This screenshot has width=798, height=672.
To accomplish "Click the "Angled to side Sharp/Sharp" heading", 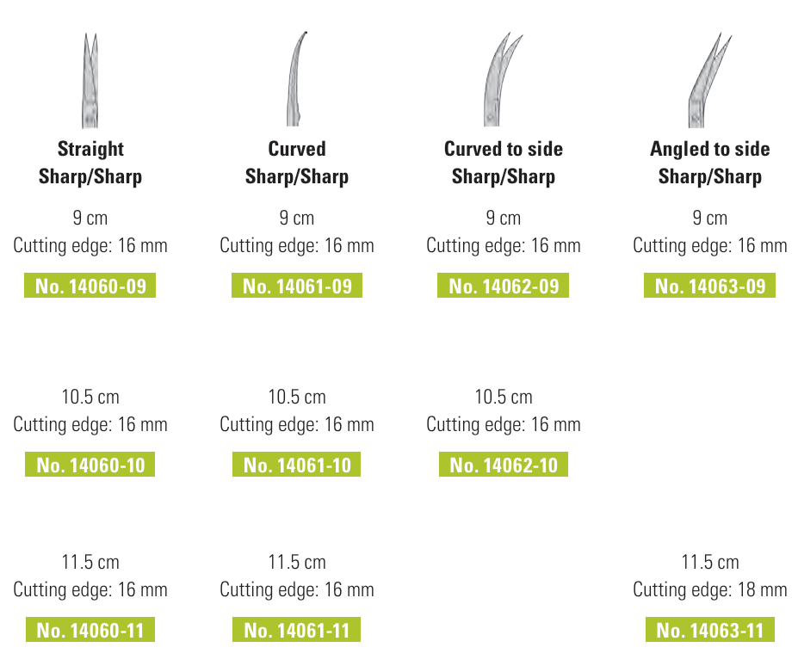I will [x=710, y=163].
